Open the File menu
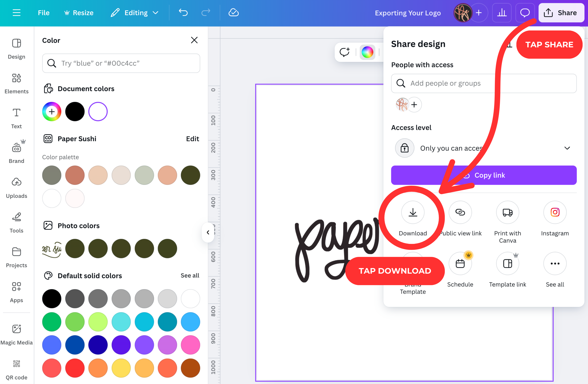Viewport: 588px width, 384px height. 44,13
